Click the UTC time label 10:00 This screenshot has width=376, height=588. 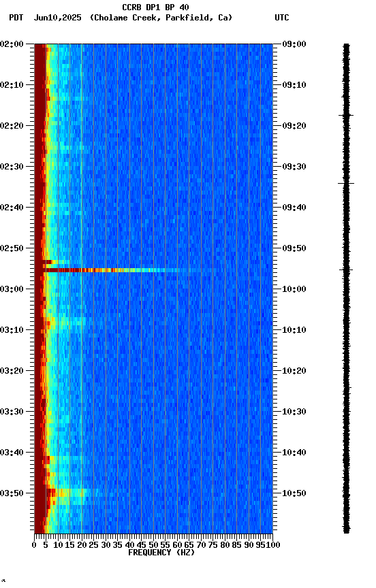click(x=294, y=289)
